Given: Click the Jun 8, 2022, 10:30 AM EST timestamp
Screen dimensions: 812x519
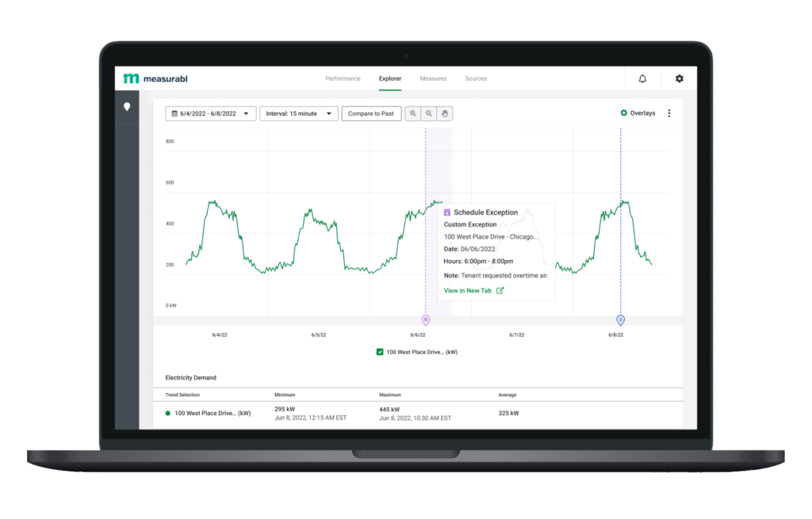Looking at the screenshot, I should pyautogui.click(x=415, y=418).
